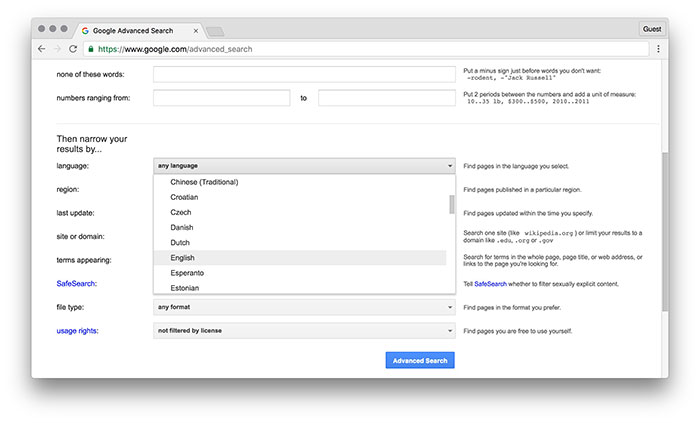Choose Chinese (Traditional) from language list
This screenshot has height=423, width=700.
[x=300, y=182]
